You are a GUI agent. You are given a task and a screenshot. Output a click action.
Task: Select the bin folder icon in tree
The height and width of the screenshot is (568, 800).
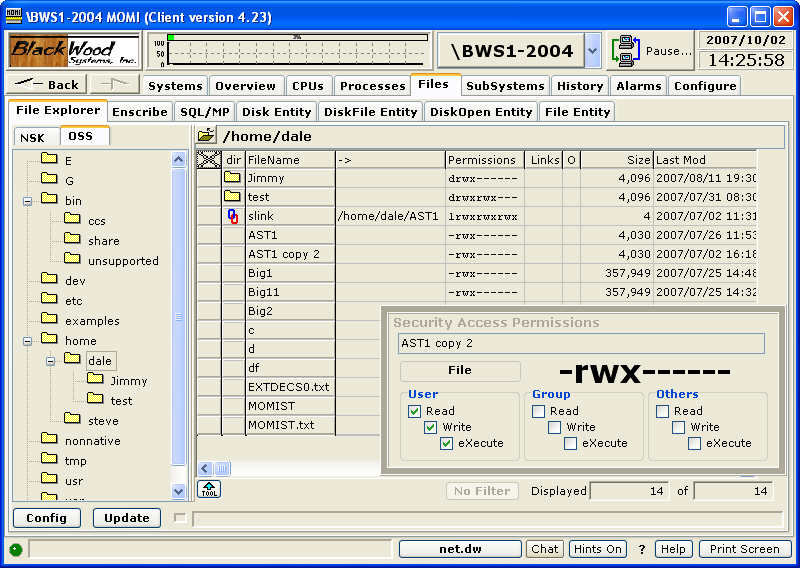49,199
